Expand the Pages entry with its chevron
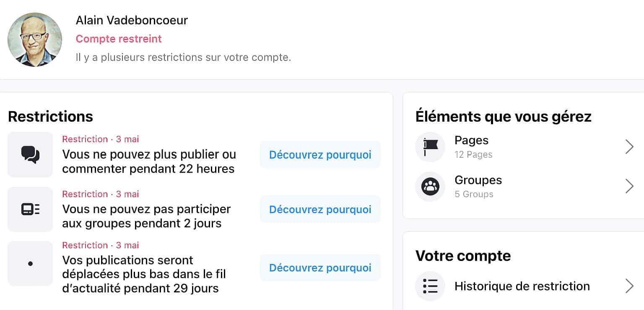The height and width of the screenshot is (310, 644). [629, 147]
